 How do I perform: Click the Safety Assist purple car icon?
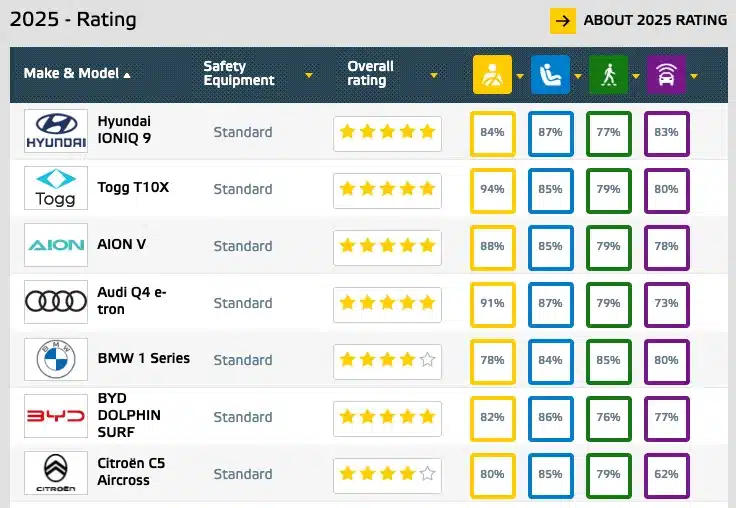(x=666, y=75)
